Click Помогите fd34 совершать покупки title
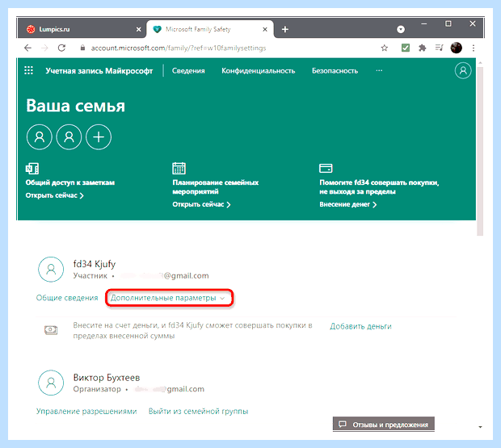The width and height of the screenshot is (501, 448). tap(379, 187)
